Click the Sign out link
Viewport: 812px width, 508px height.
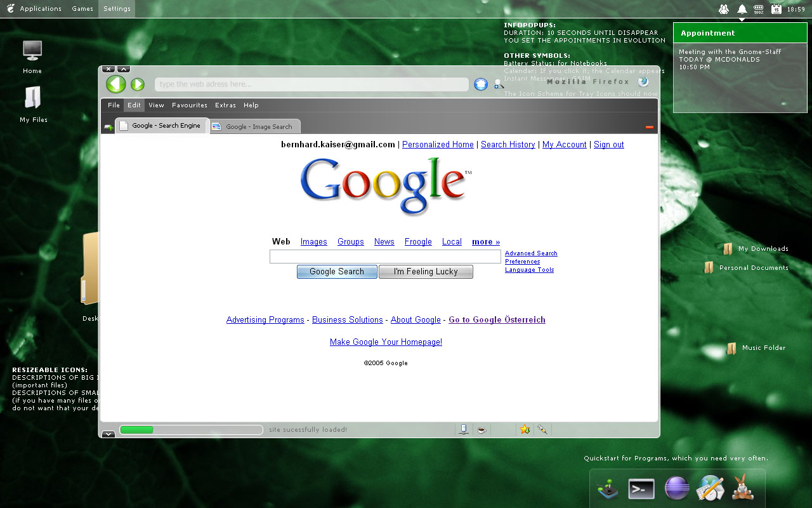click(609, 145)
